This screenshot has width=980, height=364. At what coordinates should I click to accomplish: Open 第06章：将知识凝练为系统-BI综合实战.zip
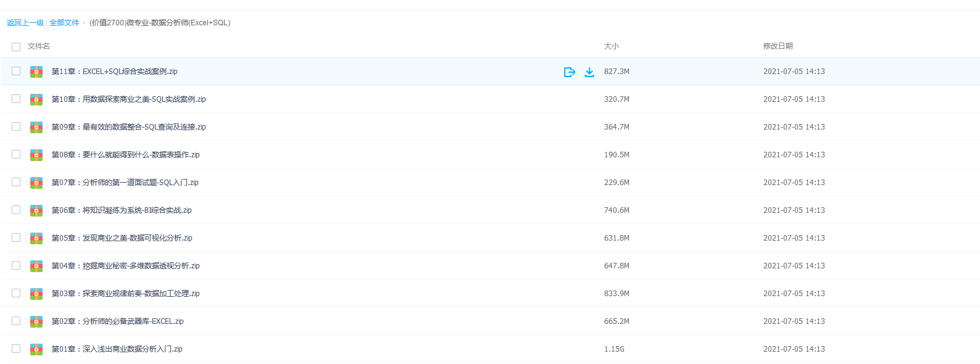point(122,210)
